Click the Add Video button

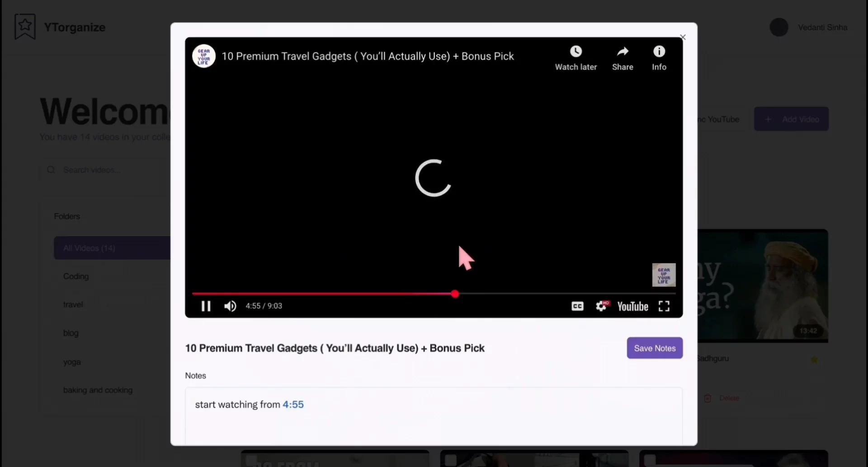pyautogui.click(x=792, y=119)
